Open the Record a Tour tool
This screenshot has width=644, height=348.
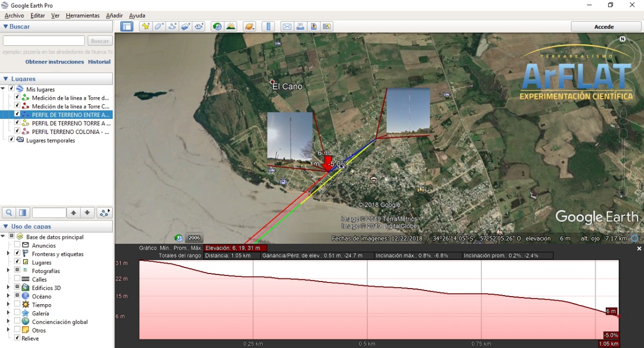[x=199, y=27]
